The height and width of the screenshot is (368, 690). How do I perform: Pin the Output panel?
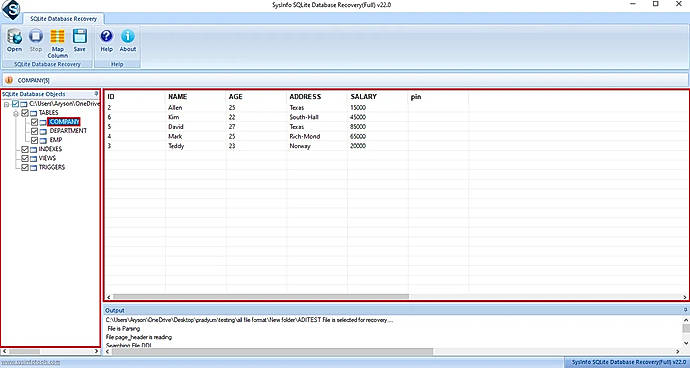pos(685,310)
